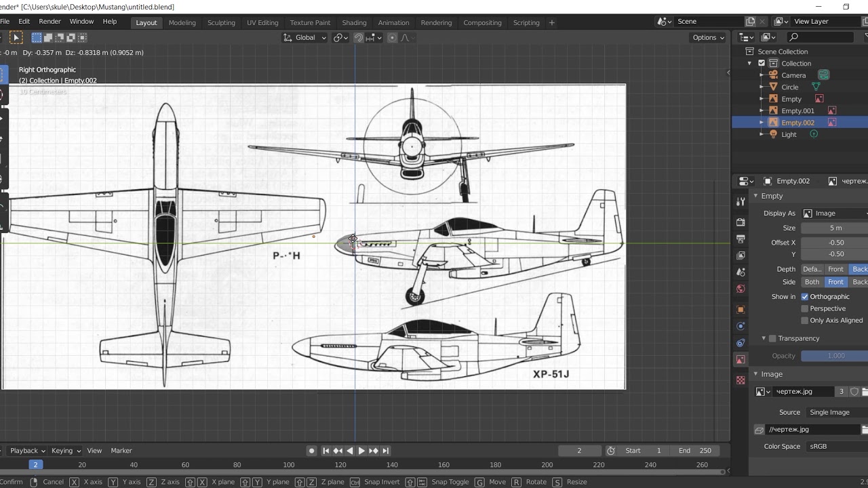
Task: Set Side to Both
Action: (812, 282)
